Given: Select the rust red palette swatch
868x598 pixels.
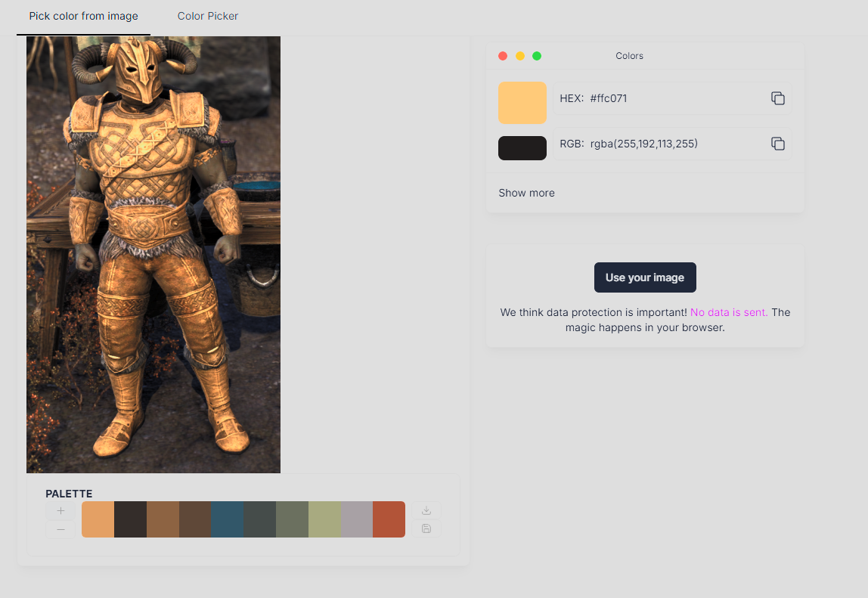Looking at the screenshot, I should coord(389,519).
